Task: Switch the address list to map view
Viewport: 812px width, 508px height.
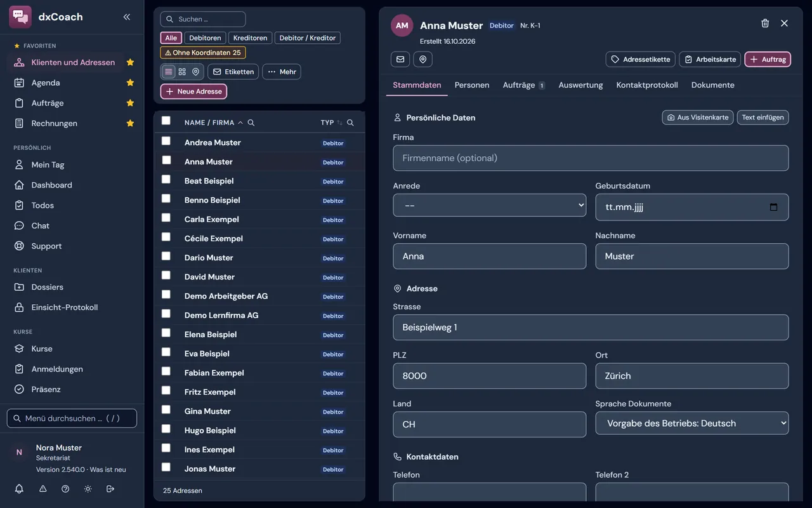Action: click(x=195, y=72)
